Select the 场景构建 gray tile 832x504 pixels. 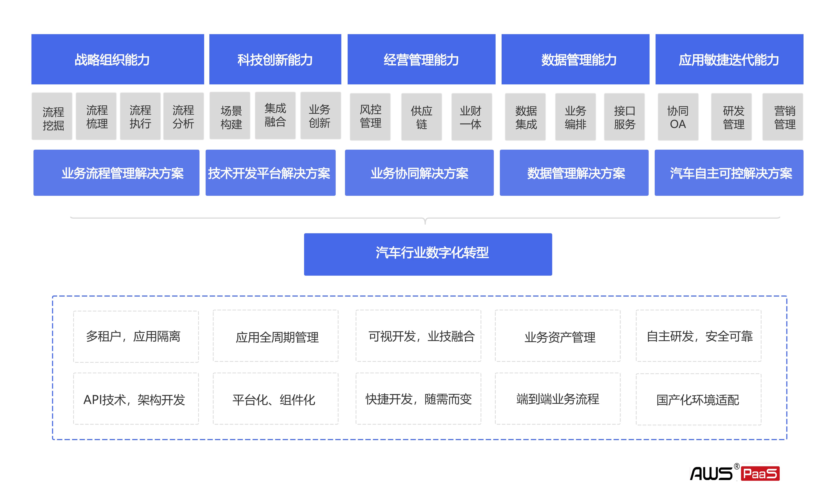[x=230, y=116]
